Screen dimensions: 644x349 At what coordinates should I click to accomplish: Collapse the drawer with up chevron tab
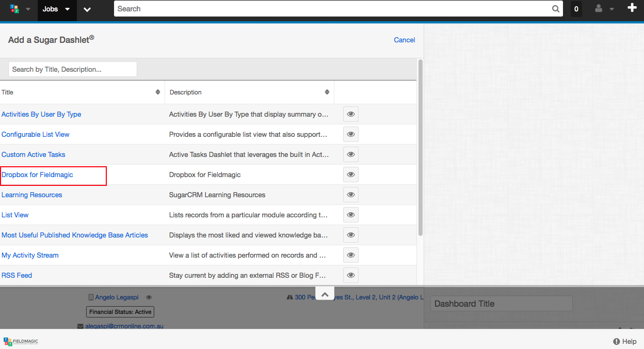coord(325,294)
